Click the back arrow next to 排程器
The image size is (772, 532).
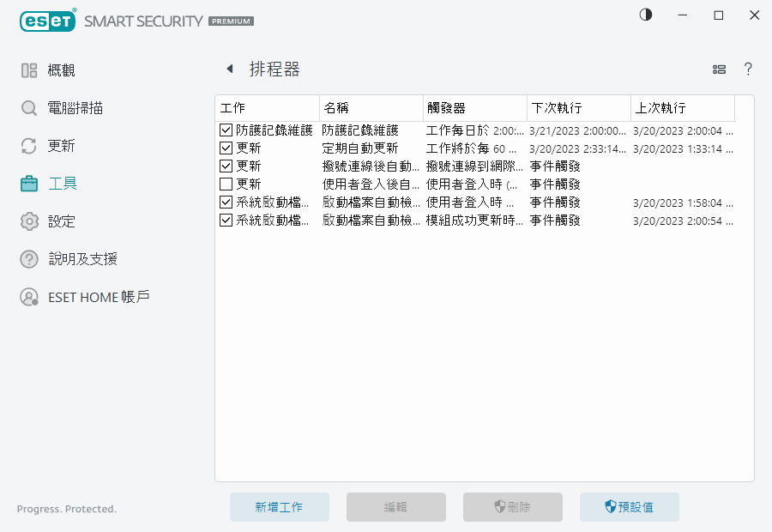pos(229,68)
